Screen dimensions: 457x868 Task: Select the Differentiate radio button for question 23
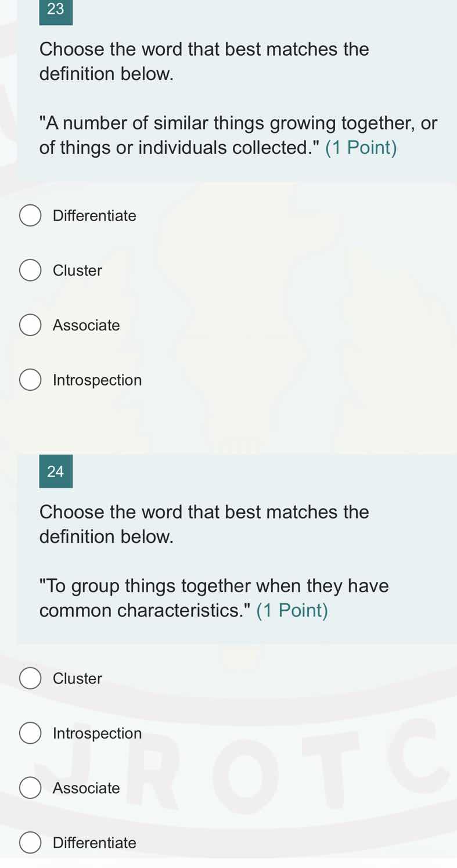(30, 215)
